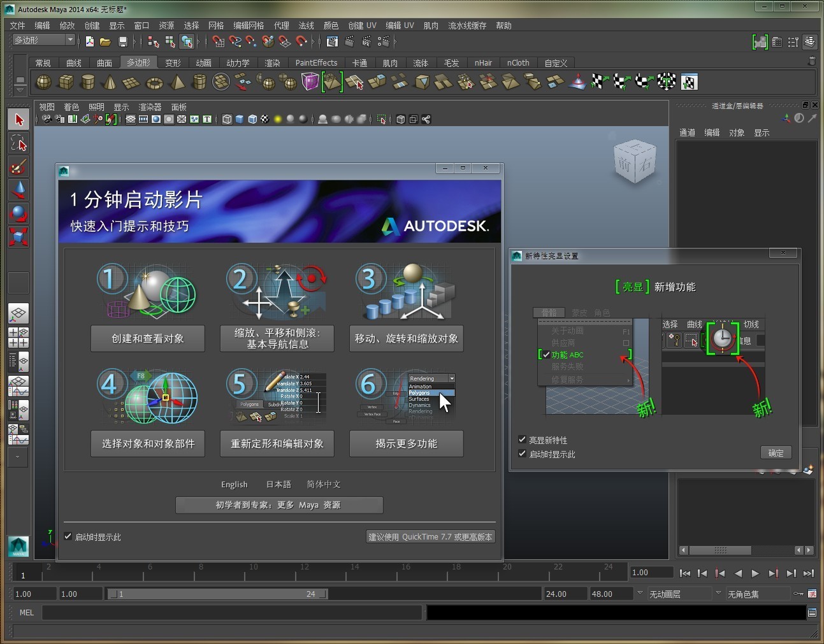The height and width of the screenshot is (644, 824).
Task: Create a polygon torus from the shelf
Action: click(154, 82)
